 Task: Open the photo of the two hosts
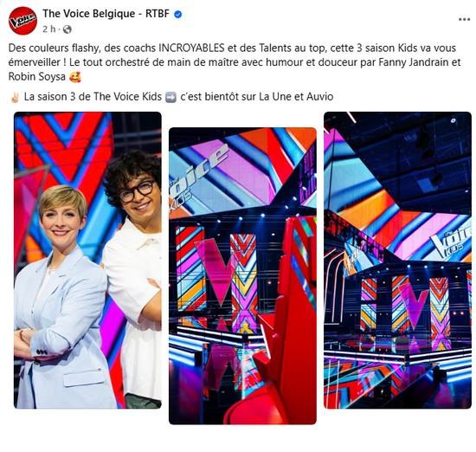click(87, 261)
